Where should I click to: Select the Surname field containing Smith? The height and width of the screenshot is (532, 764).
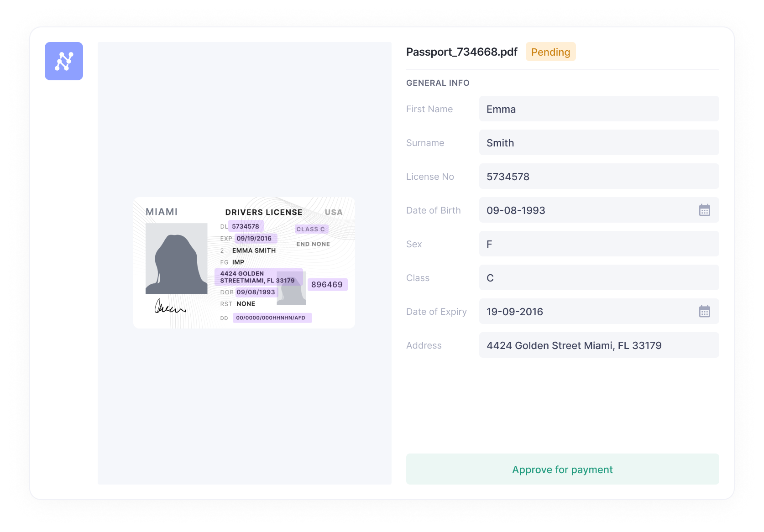click(x=598, y=143)
